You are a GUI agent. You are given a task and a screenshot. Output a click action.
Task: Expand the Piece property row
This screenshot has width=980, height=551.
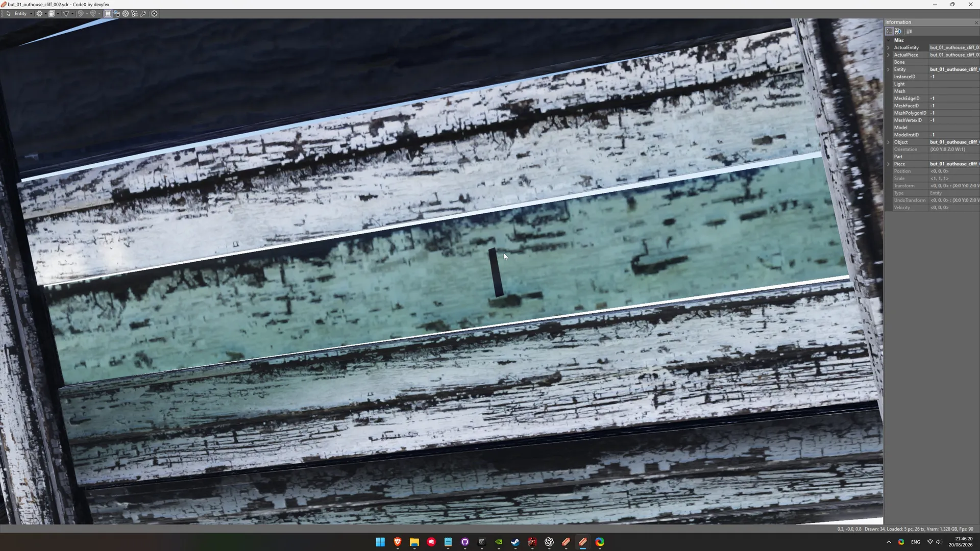tap(888, 164)
